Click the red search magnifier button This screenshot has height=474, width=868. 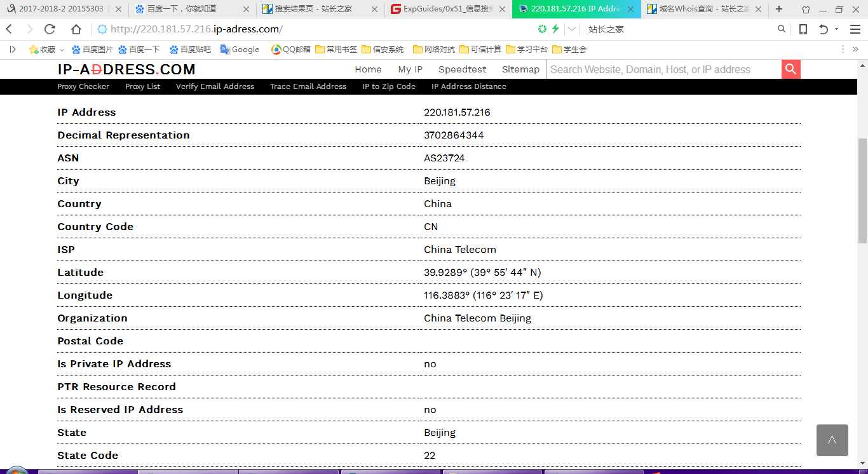point(791,69)
